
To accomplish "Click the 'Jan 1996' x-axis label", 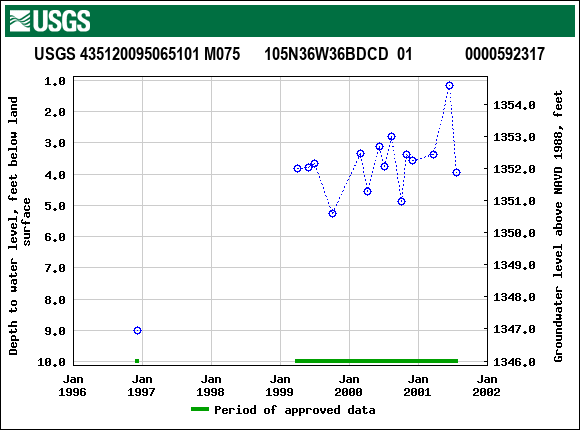I will pos(72,385).
